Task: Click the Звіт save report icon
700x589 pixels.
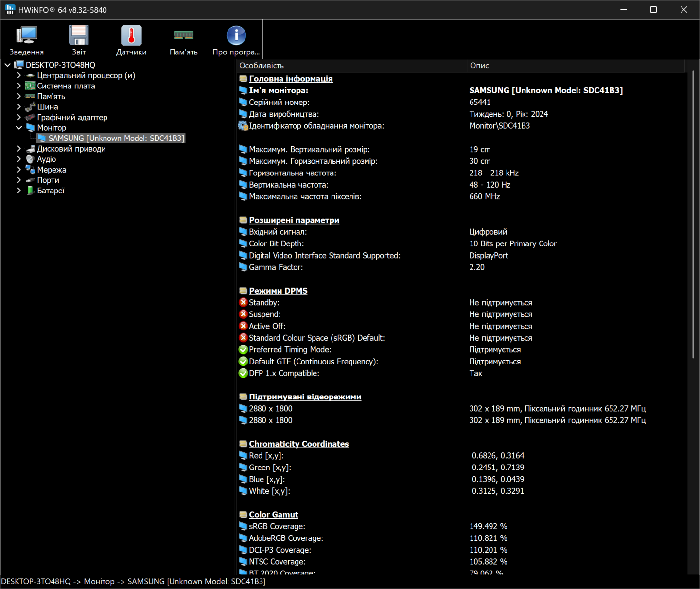Action: coord(79,35)
